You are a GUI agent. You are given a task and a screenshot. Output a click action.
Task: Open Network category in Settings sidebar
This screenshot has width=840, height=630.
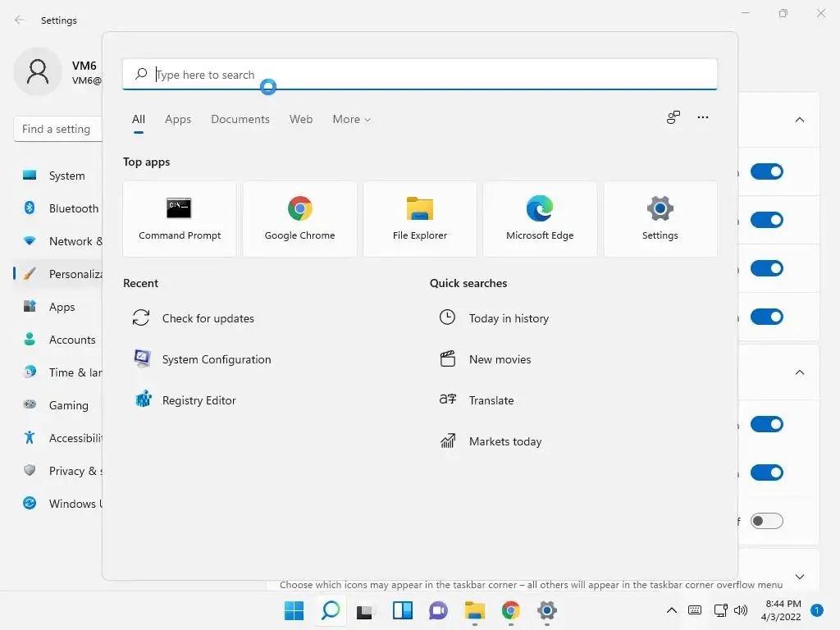click(x=58, y=241)
